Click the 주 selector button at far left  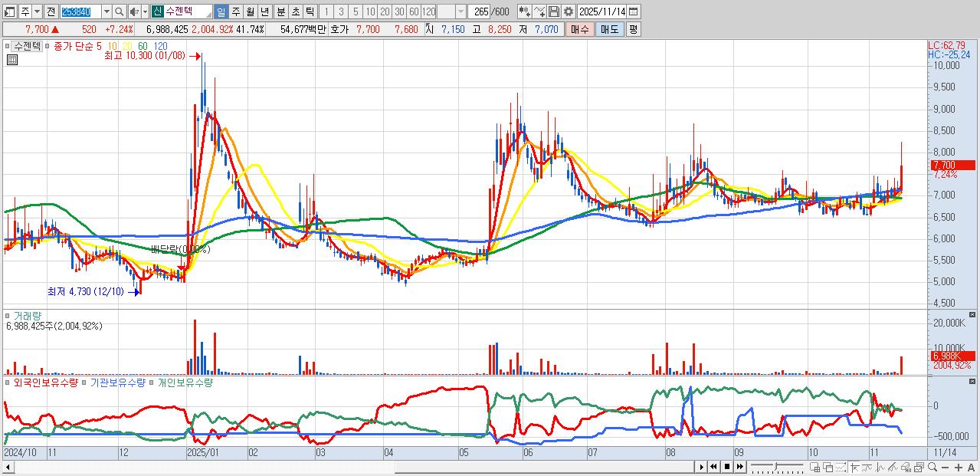click(25, 11)
